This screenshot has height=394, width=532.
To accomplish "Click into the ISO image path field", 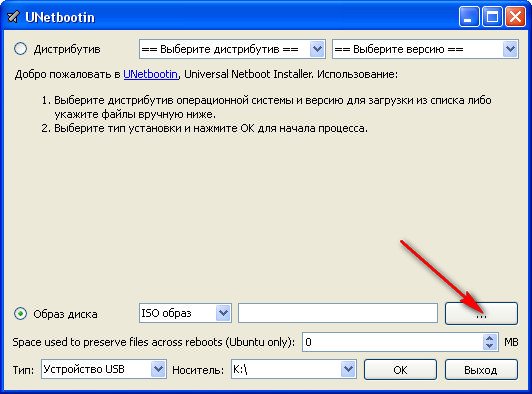I will [338, 313].
